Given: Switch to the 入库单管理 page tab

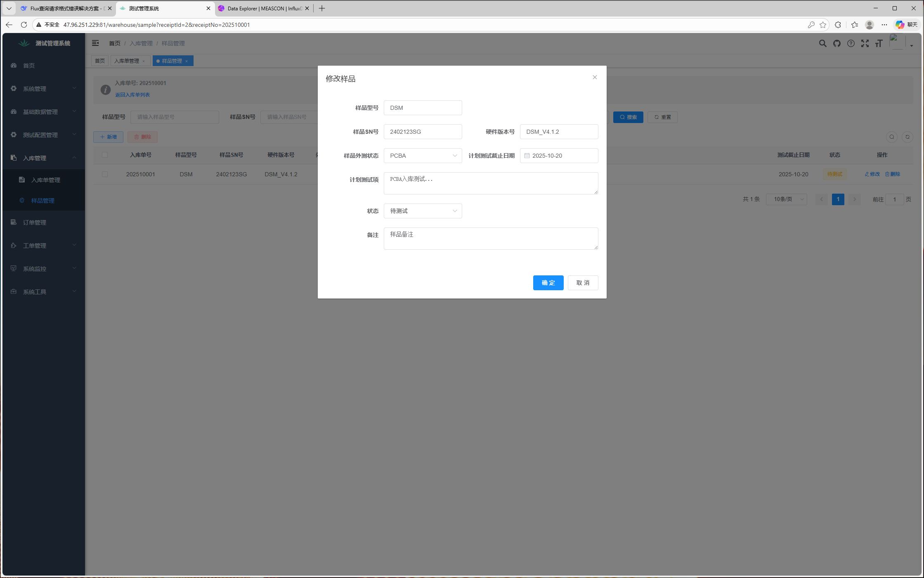Looking at the screenshot, I should point(127,61).
